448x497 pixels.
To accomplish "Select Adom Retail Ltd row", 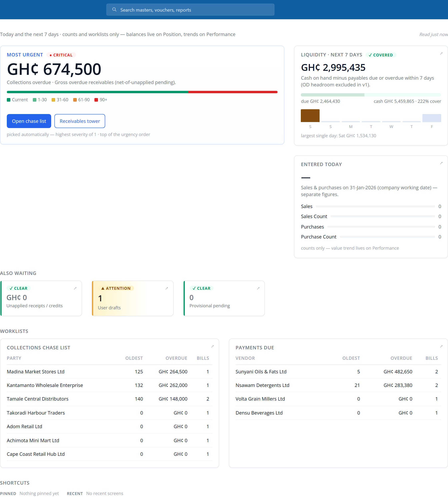I will 110,426.
